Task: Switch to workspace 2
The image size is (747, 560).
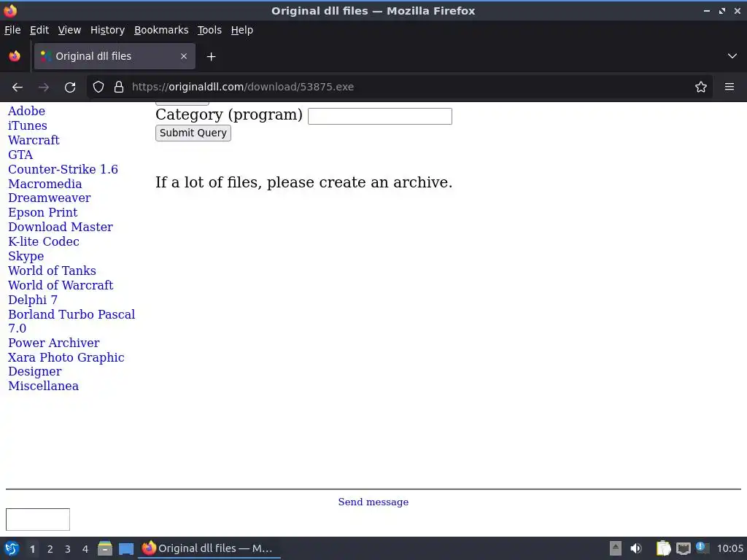Action: (x=50, y=549)
